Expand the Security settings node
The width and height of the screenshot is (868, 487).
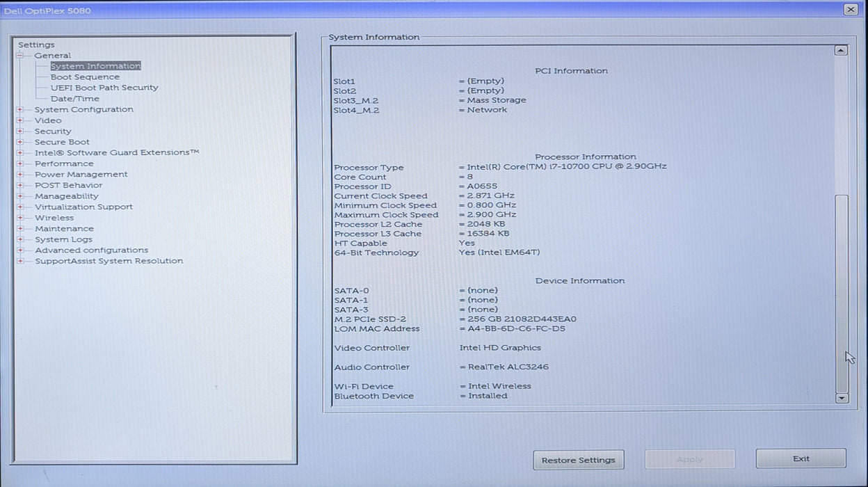point(20,131)
